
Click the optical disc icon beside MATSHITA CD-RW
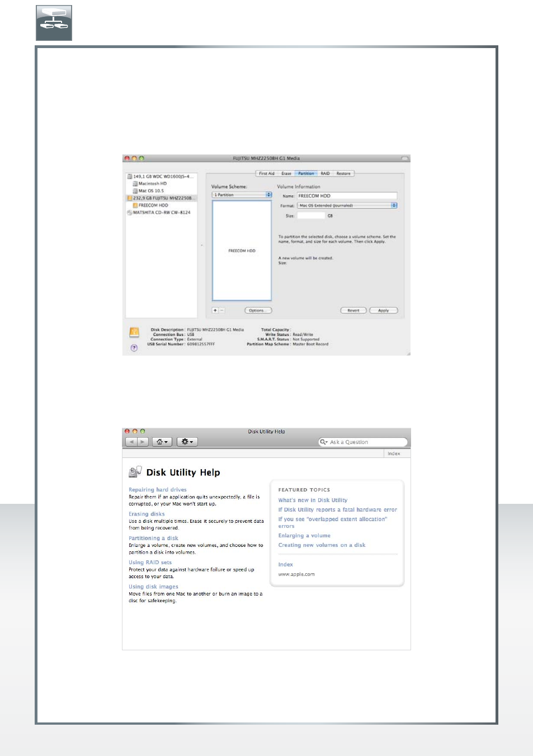point(130,212)
